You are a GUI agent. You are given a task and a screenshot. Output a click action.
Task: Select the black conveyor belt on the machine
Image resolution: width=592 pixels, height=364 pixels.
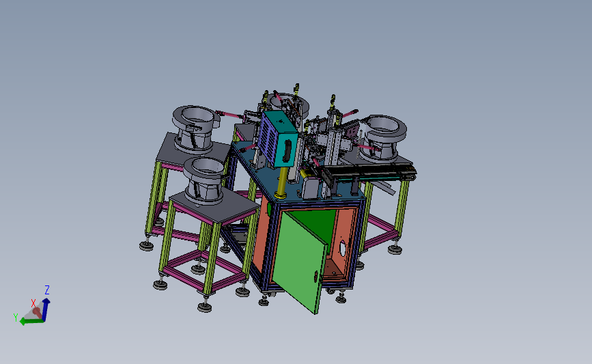[370, 172]
